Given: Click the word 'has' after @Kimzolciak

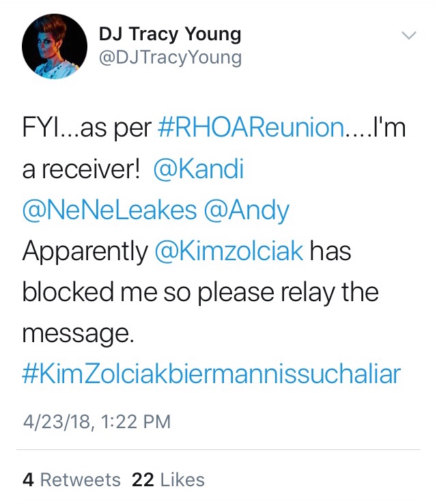Looking at the screenshot, I should [330, 251].
